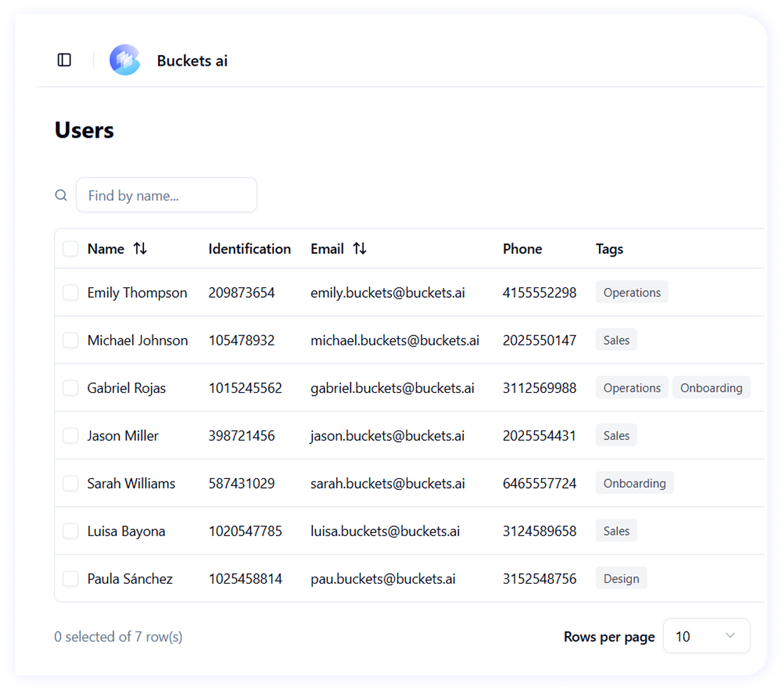Toggle the sidebar panel icon
Viewport: 784px width, 692px height.
tap(64, 60)
